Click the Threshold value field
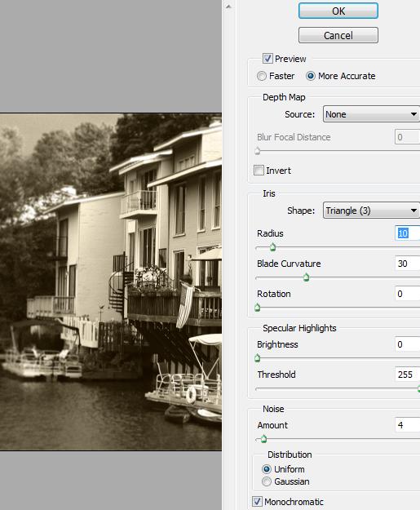This screenshot has width=420, height=510. pyautogui.click(x=407, y=375)
